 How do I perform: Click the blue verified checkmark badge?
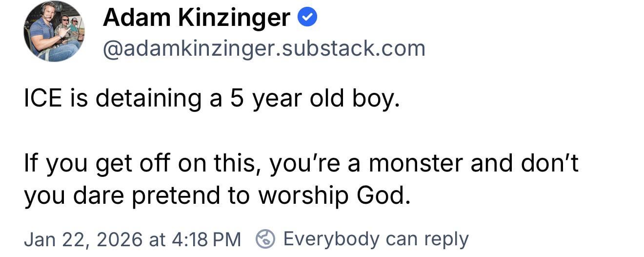308,18
